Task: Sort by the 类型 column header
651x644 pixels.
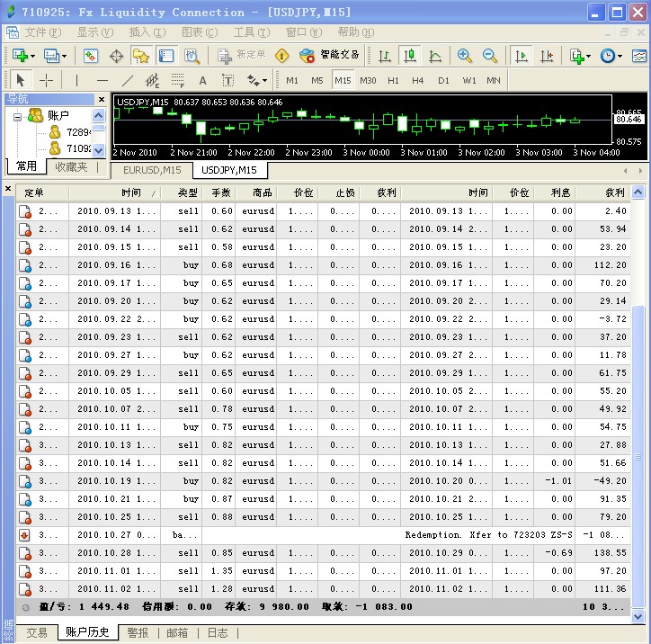Action: click(x=182, y=192)
